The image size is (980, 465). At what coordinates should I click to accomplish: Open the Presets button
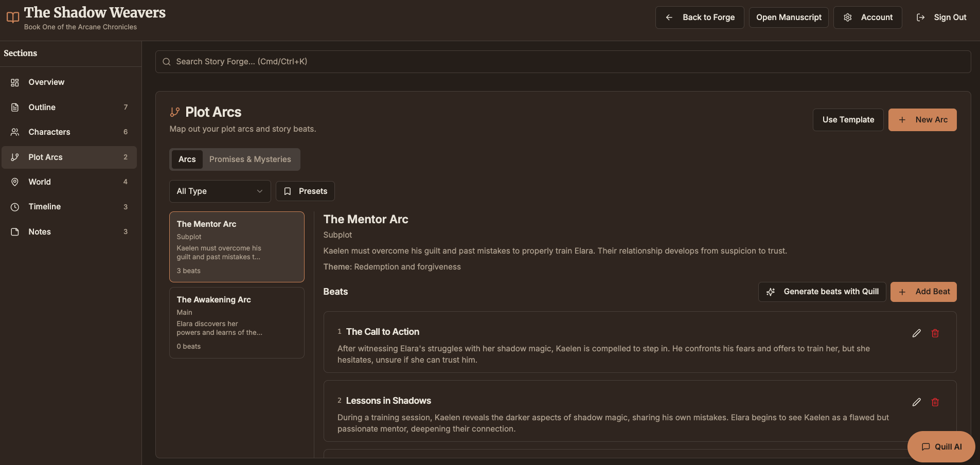(x=305, y=191)
